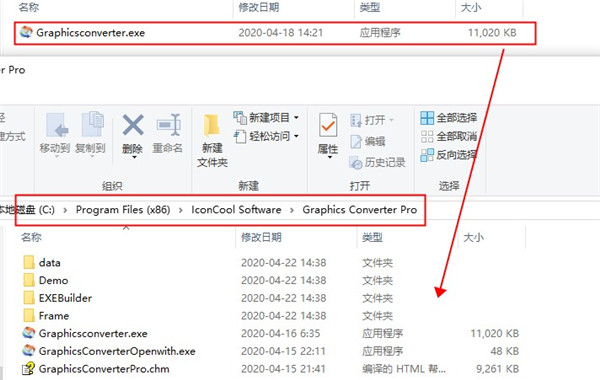
Task: Sort upper window by 大小 column
Action: pyautogui.click(x=471, y=7)
